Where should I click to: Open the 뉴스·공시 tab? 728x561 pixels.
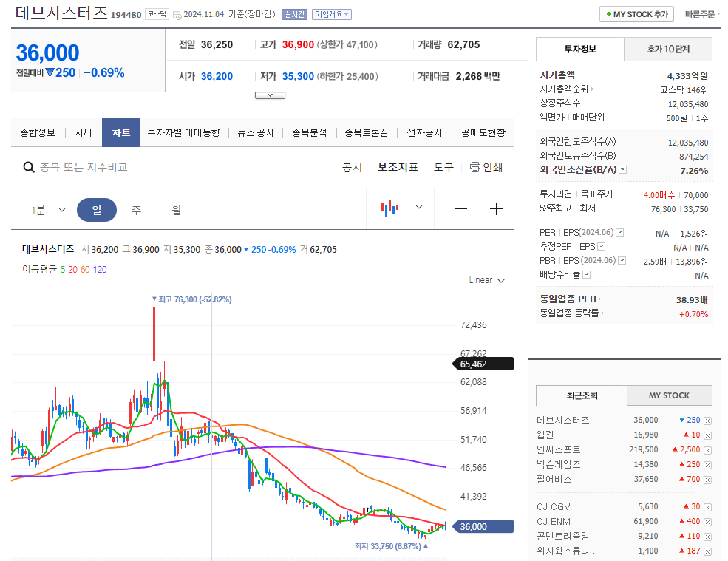click(x=256, y=133)
